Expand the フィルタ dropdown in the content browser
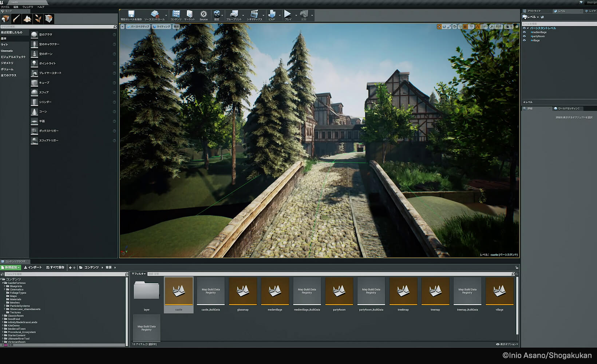This screenshot has height=364, width=597. [x=139, y=274]
